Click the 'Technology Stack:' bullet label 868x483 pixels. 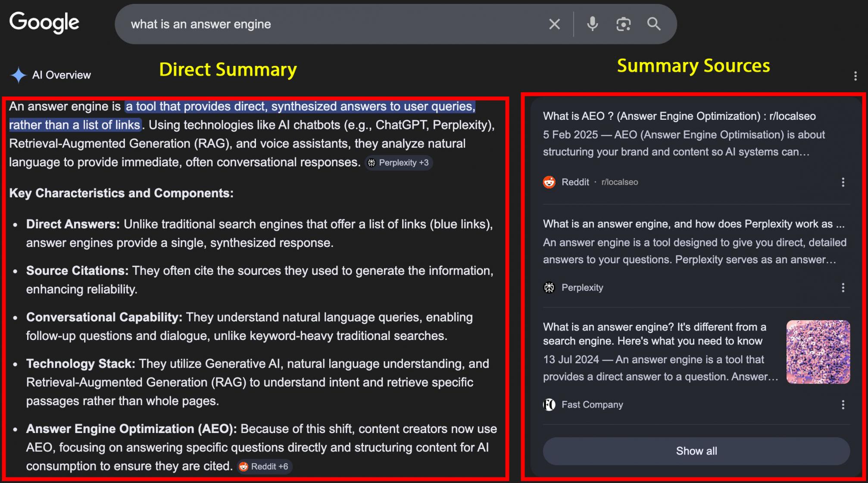tap(81, 364)
